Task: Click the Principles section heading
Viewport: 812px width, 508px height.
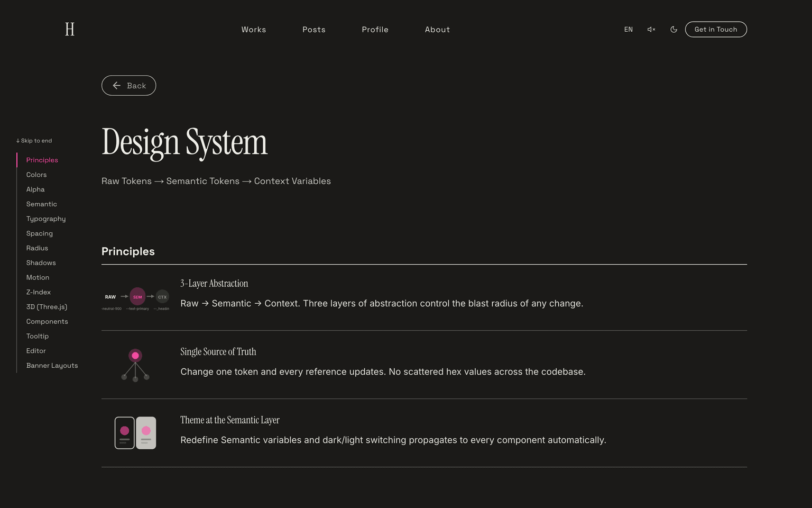Action: (x=128, y=251)
